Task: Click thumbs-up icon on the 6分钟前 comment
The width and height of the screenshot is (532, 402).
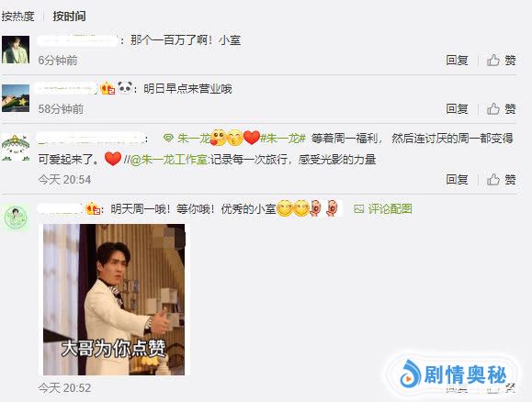Action: coord(493,60)
